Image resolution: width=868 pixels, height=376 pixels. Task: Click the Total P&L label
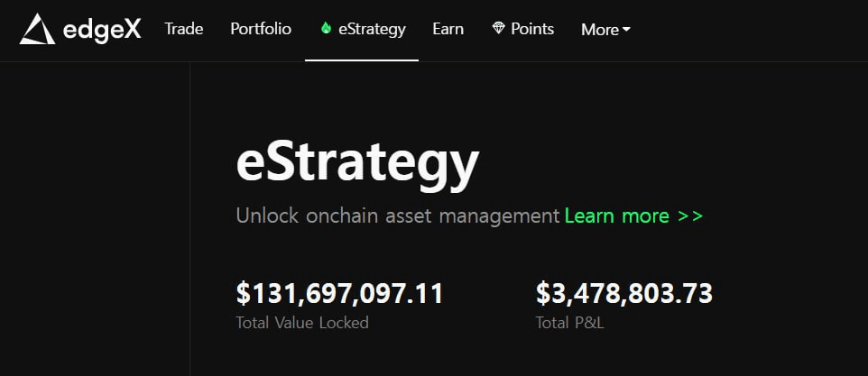569,323
